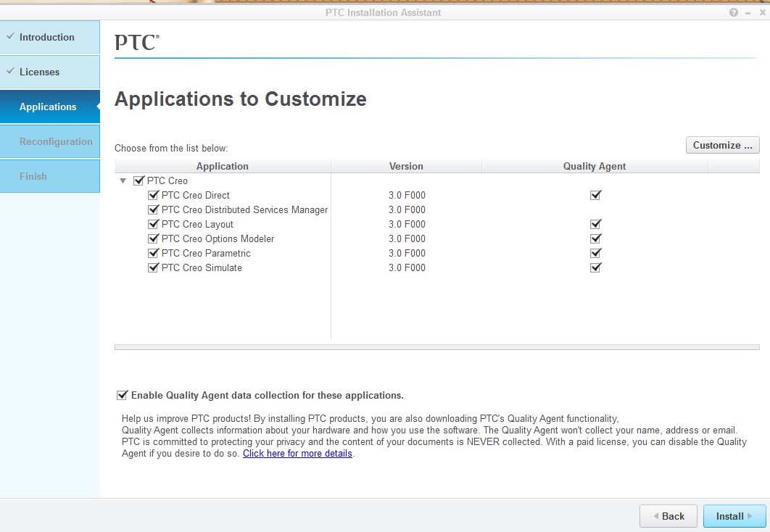770x532 pixels.
Task: Open Help via the question mark icon
Action: coord(732,12)
